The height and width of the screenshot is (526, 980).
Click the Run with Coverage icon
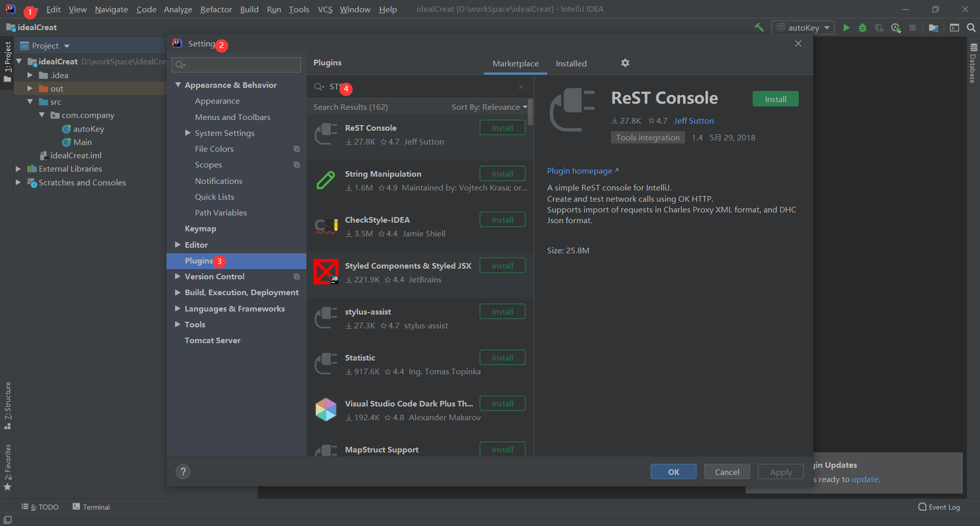pos(879,28)
